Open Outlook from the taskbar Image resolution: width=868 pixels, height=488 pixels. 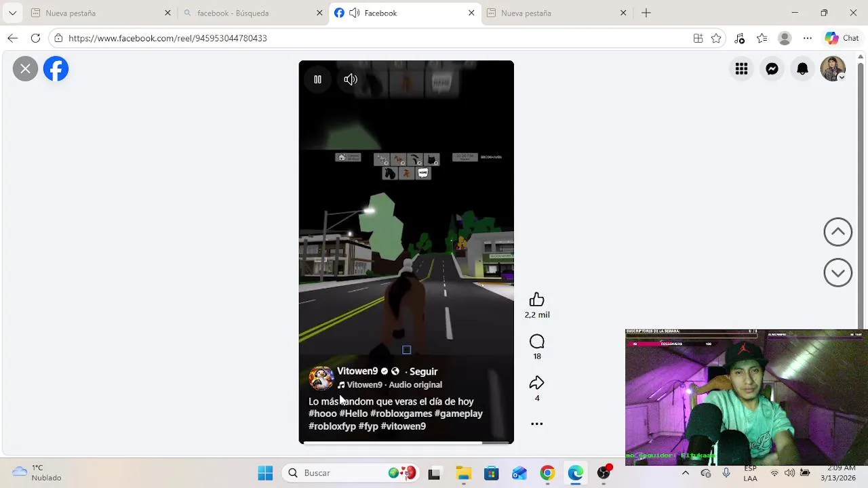click(x=519, y=473)
